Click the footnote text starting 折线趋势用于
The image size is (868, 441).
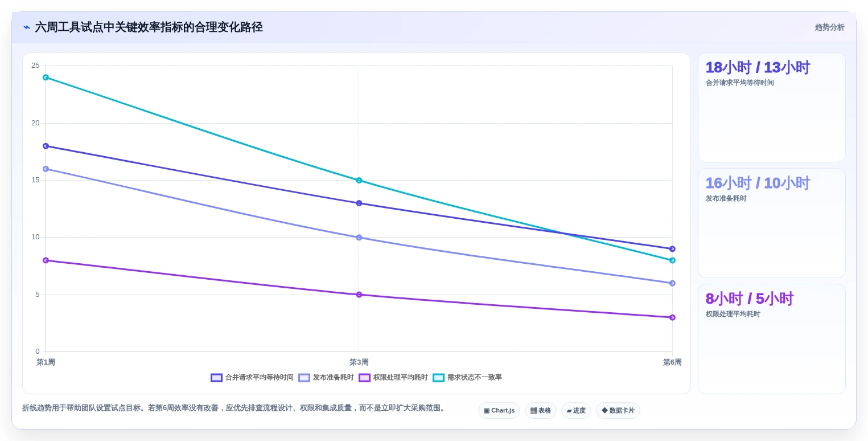pos(235,408)
